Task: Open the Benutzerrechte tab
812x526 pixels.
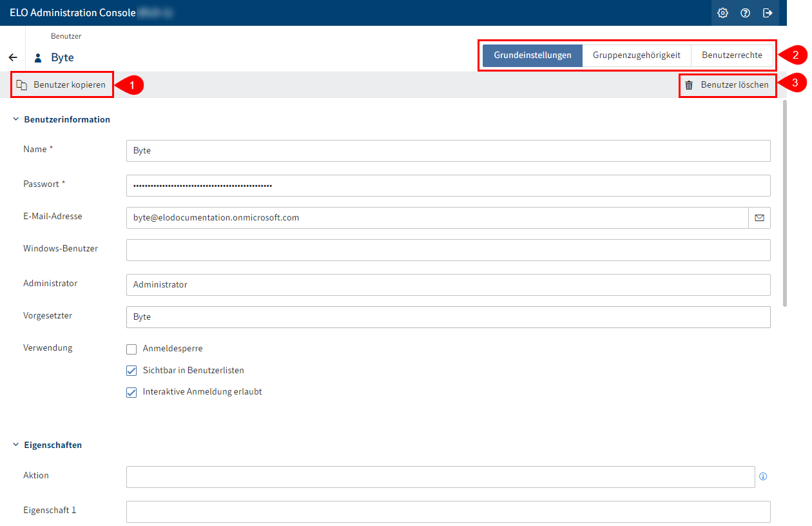Action: tap(732, 55)
